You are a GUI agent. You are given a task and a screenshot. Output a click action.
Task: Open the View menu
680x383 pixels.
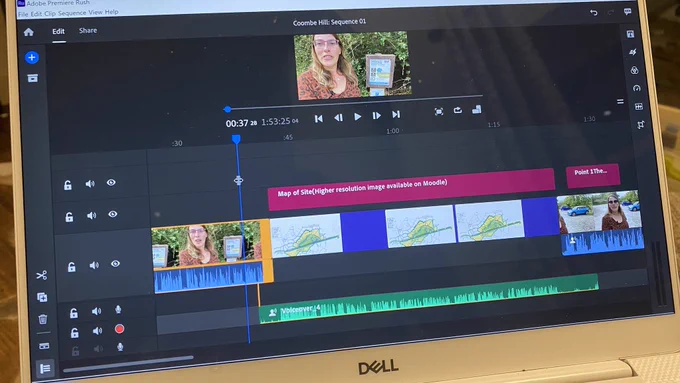click(95, 13)
